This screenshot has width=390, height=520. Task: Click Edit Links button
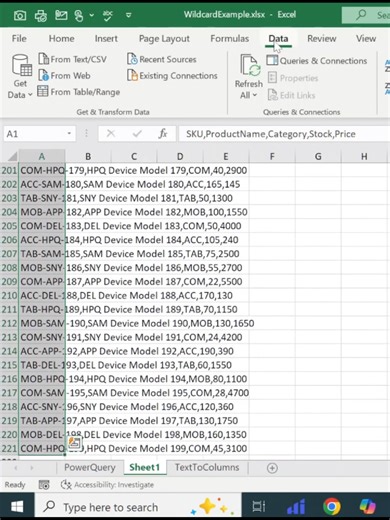[291, 95]
